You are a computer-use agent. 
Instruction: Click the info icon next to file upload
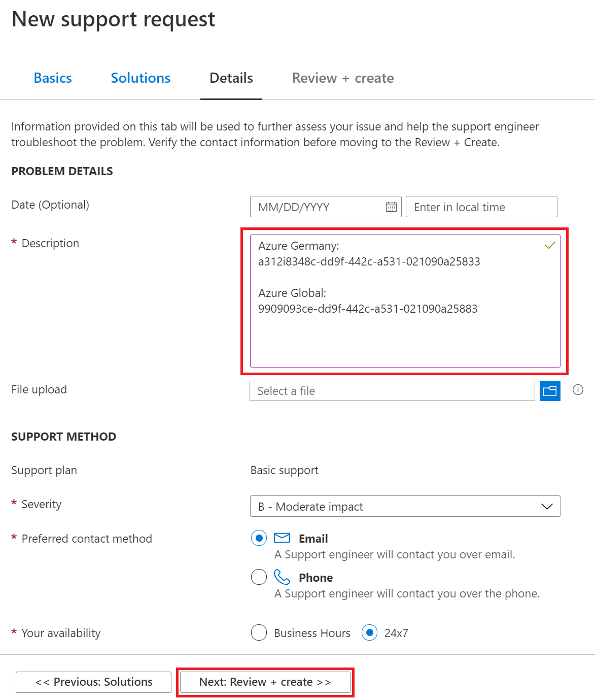point(578,390)
